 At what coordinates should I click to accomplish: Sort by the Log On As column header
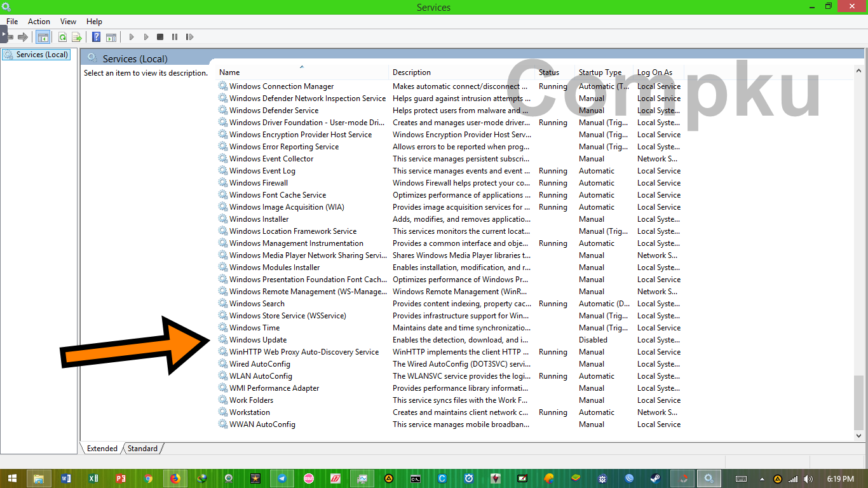(658, 72)
